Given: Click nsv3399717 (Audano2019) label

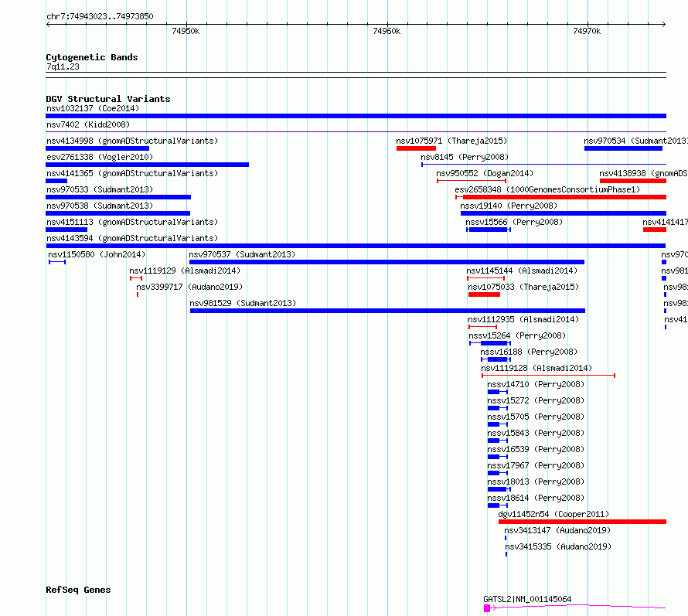Looking at the screenshot, I should coord(189,287).
